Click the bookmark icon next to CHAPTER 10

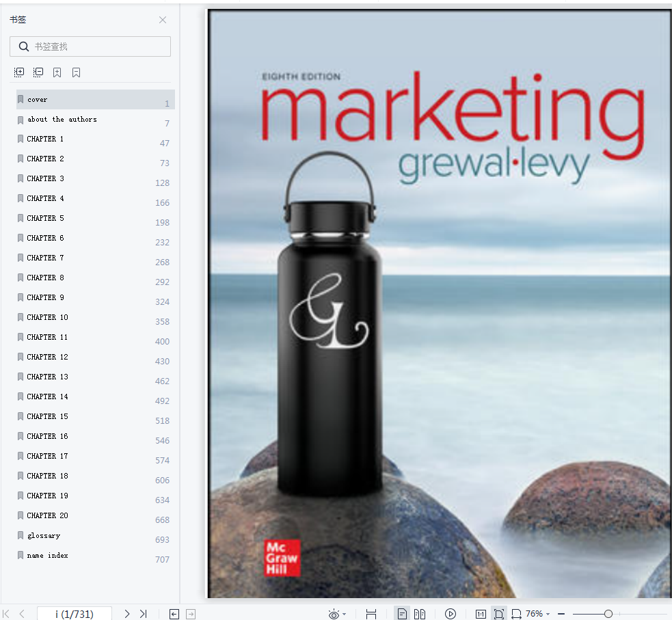coord(20,317)
